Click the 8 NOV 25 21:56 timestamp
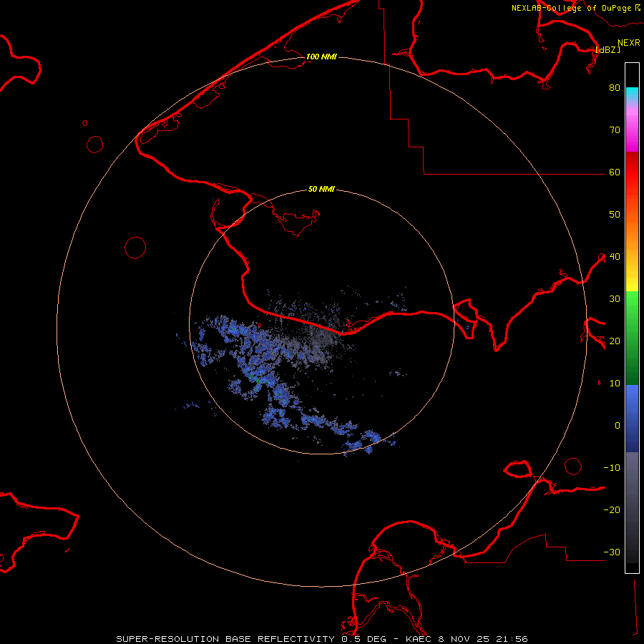644x644 pixels. click(483, 639)
